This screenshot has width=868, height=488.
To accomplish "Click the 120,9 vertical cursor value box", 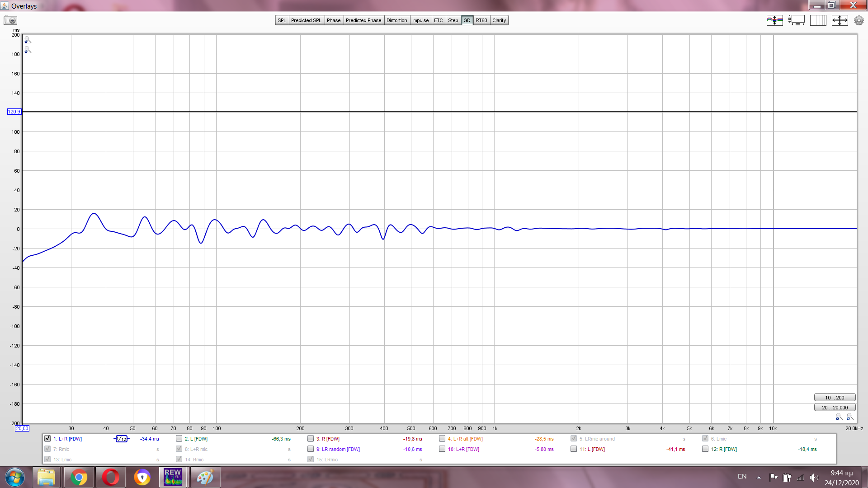I will [x=14, y=112].
